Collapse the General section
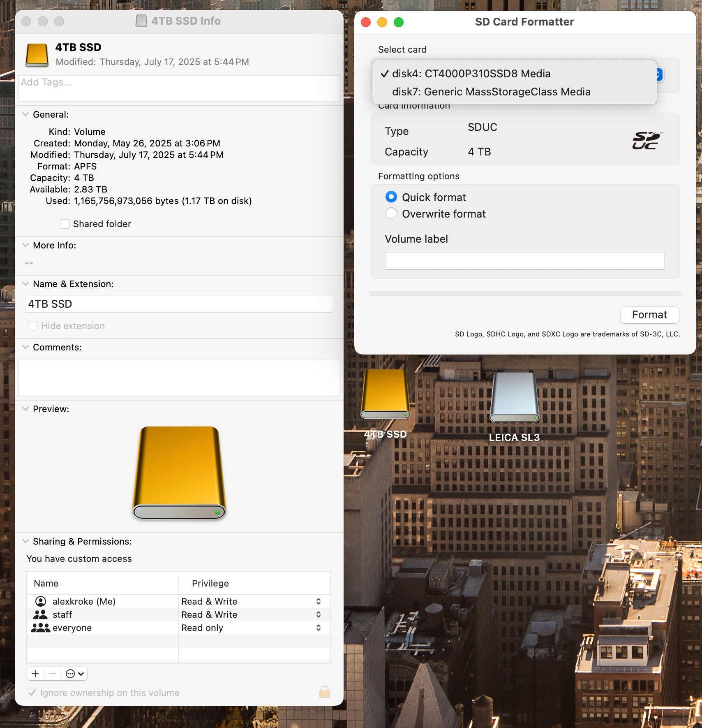702x728 pixels. coord(25,114)
